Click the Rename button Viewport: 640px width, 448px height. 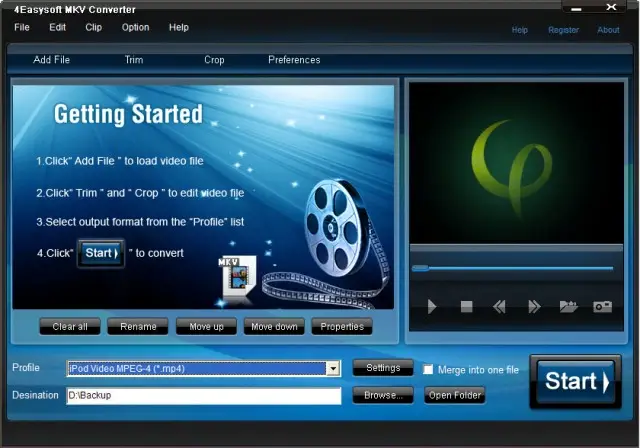(138, 326)
